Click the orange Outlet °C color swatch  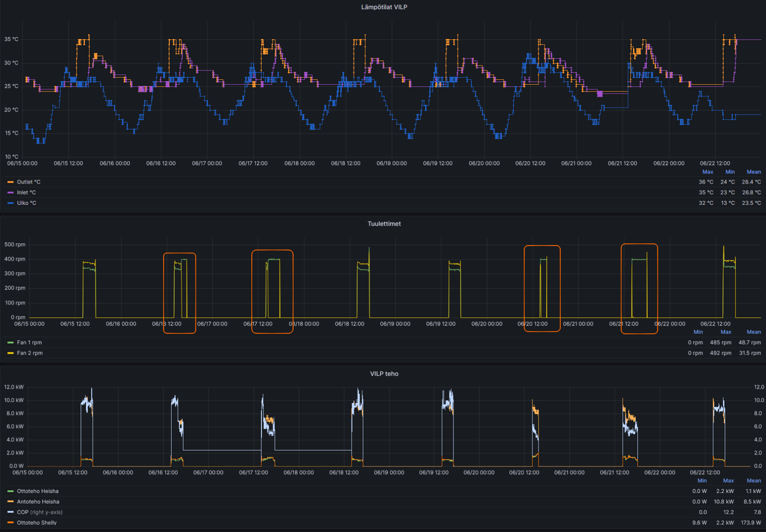pos(11,182)
